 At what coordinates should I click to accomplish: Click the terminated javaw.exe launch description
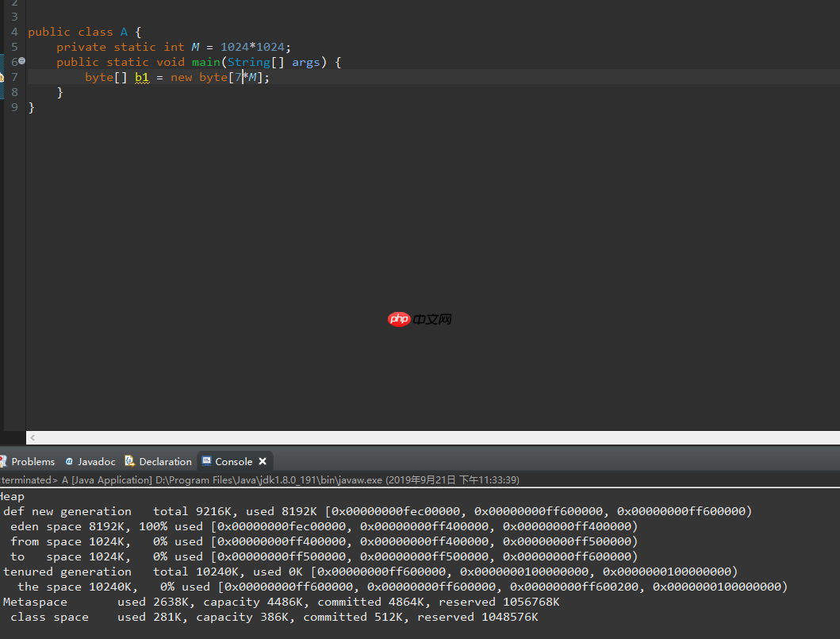(260, 479)
